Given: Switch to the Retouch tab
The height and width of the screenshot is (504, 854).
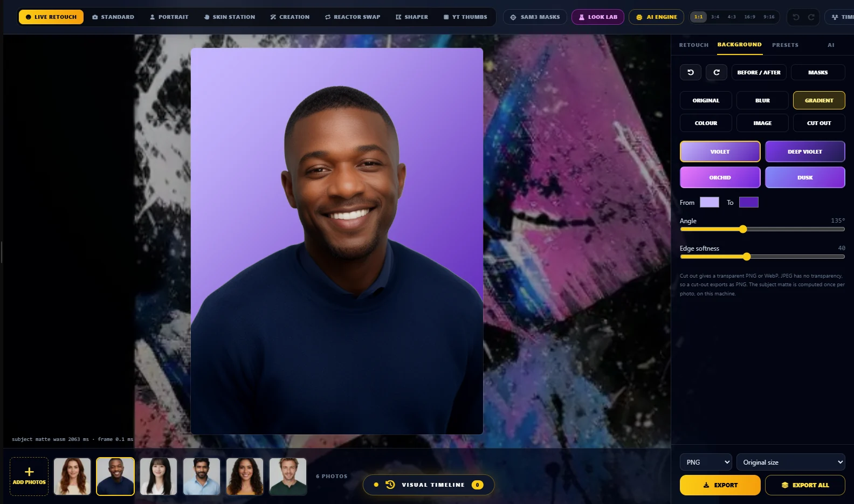Looking at the screenshot, I should [694, 45].
